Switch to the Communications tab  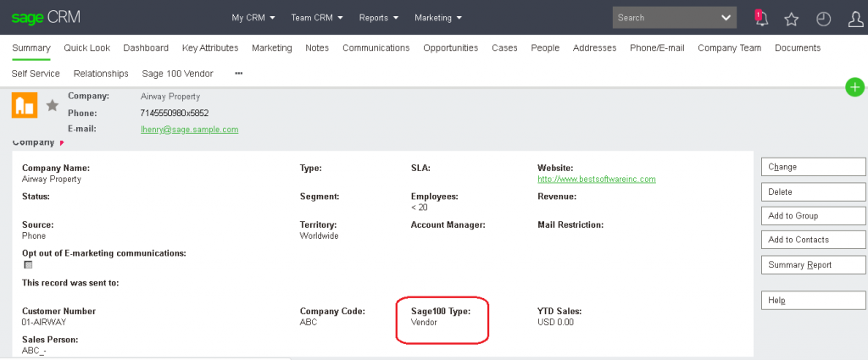pyautogui.click(x=376, y=48)
